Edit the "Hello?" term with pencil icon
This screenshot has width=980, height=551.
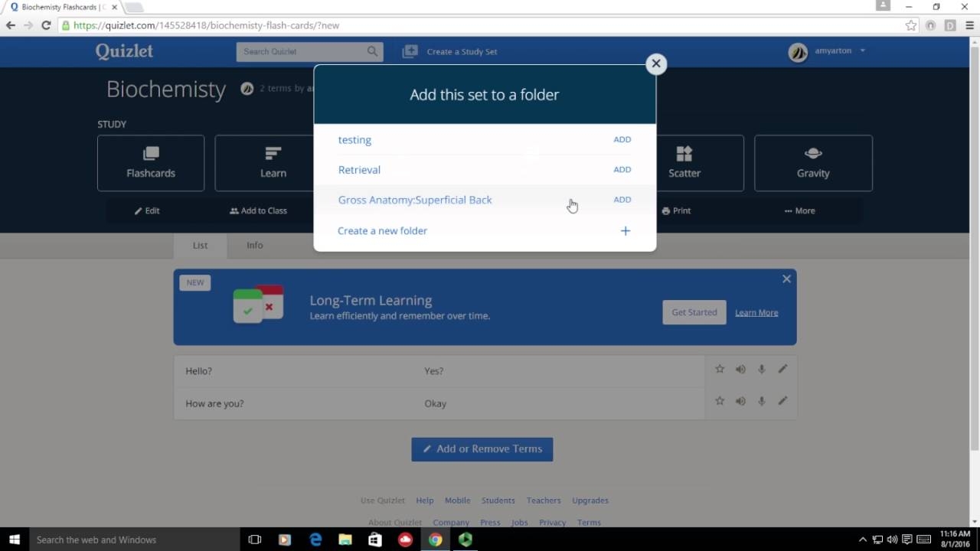point(782,370)
